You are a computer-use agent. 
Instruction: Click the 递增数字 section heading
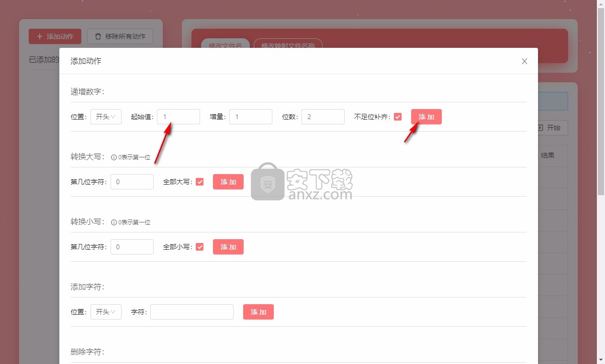tap(88, 92)
